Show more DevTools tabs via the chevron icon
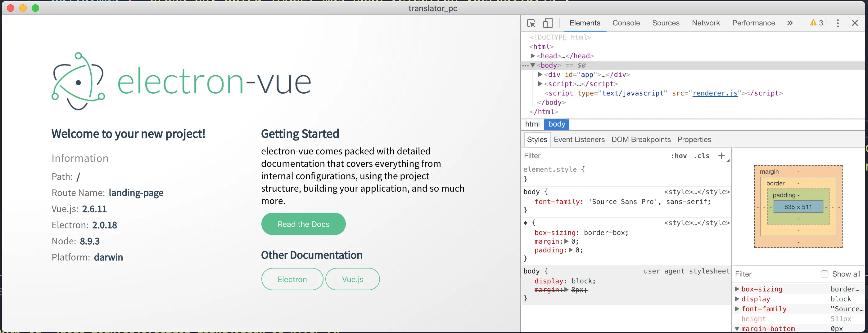The image size is (868, 333). click(x=790, y=23)
